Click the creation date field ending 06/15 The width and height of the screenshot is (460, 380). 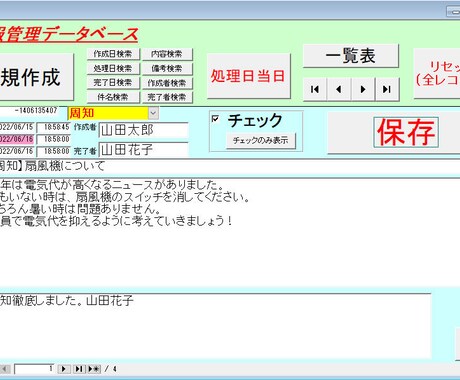17,127
